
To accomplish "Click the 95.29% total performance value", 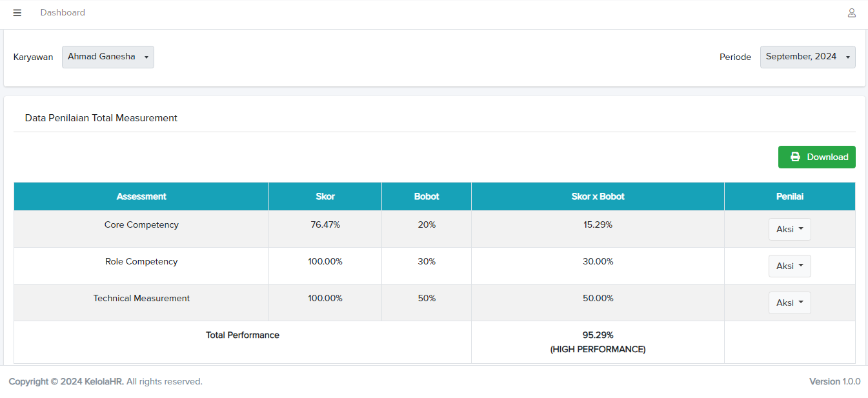I will point(598,335).
